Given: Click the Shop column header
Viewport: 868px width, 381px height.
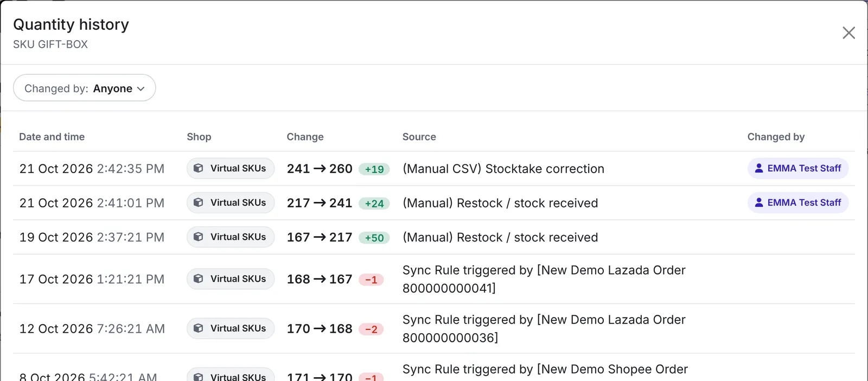Looking at the screenshot, I should coord(199,137).
